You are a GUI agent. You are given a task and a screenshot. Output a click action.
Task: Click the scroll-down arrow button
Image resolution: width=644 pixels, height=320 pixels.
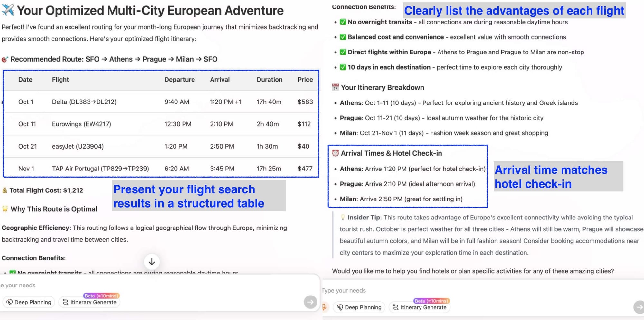[x=152, y=262]
